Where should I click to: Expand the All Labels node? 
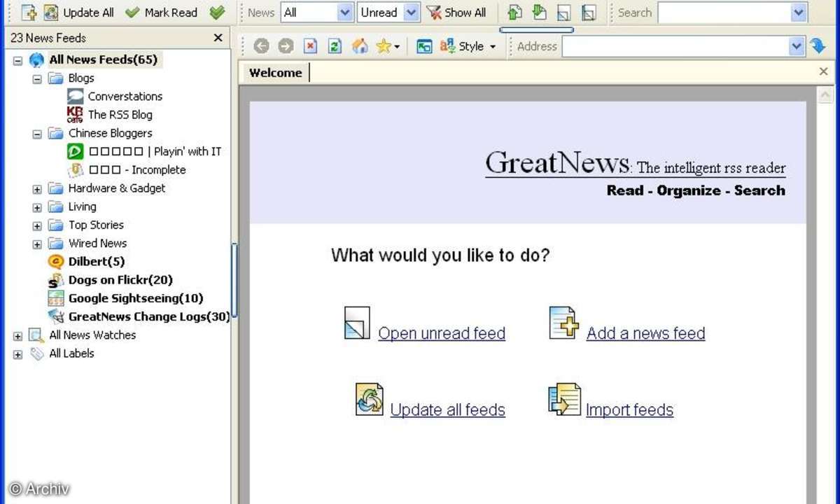(x=18, y=354)
